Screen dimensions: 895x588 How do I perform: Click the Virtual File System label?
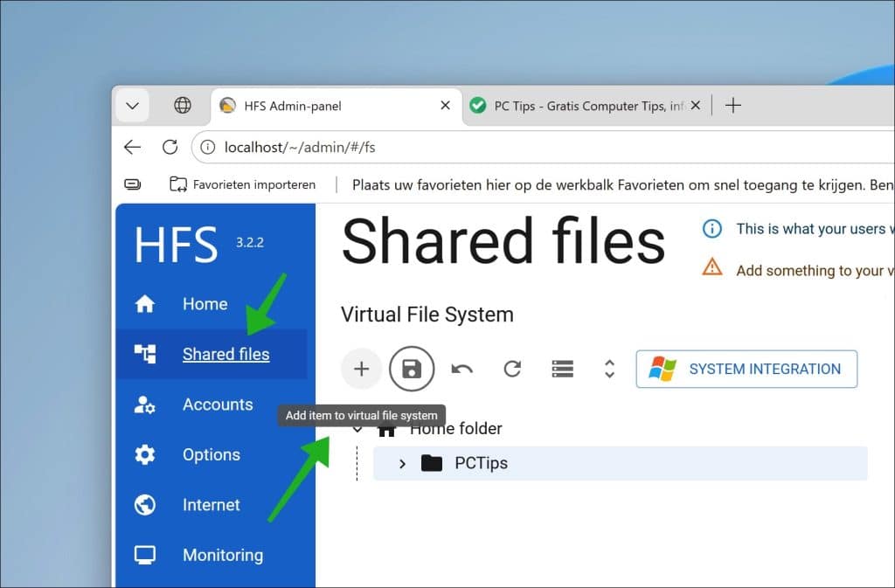click(x=427, y=315)
